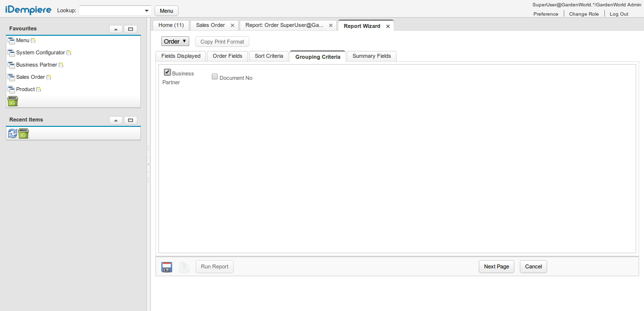Collapse the Recent Items panel
The height and width of the screenshot is (311, 644).
(x=116, y=120)
